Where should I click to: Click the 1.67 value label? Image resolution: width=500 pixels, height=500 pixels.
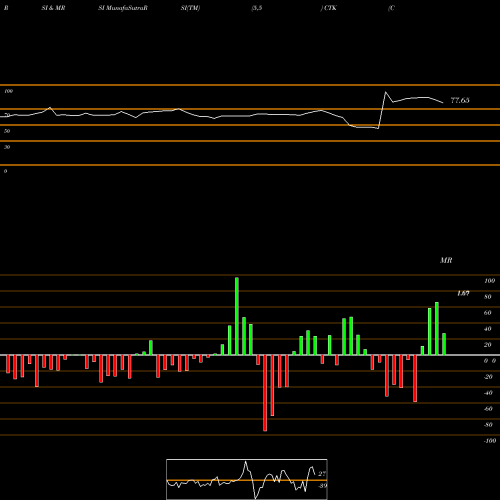[463, 293]
